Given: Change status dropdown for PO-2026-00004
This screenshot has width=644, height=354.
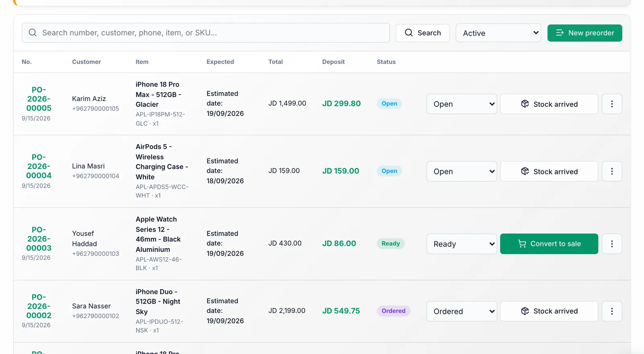Looking at the screenshot, I should coord(462,172).
